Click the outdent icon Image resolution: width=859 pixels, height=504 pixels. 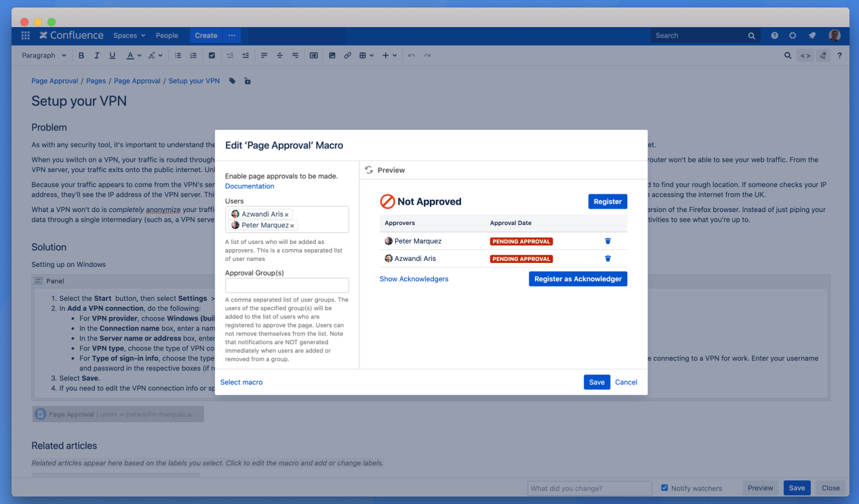pos(230,56)
